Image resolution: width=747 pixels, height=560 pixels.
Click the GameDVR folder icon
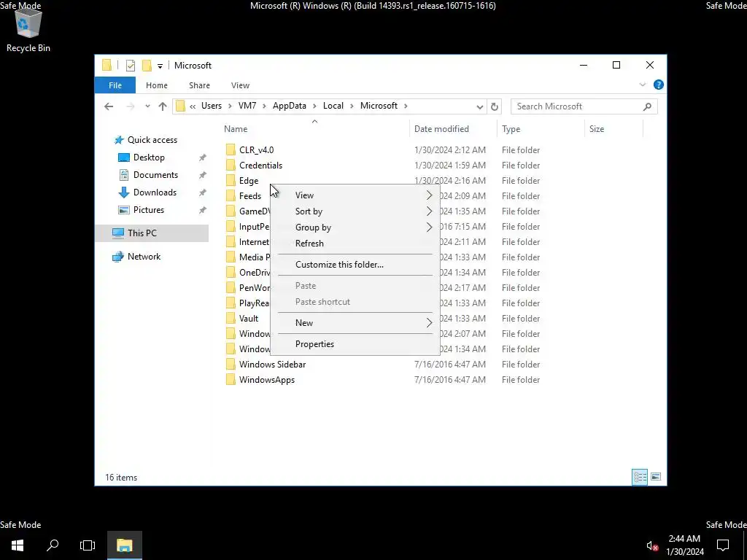click(x=231, y=211)
